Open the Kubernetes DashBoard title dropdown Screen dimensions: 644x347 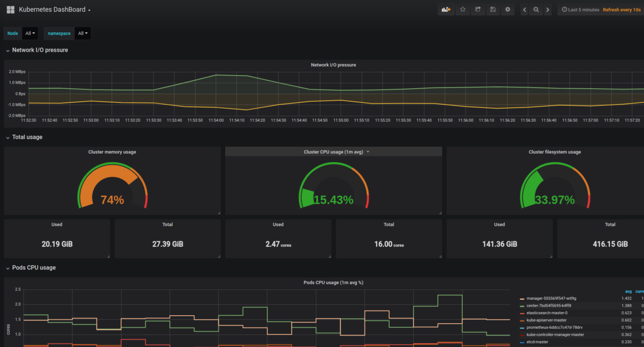55,10
